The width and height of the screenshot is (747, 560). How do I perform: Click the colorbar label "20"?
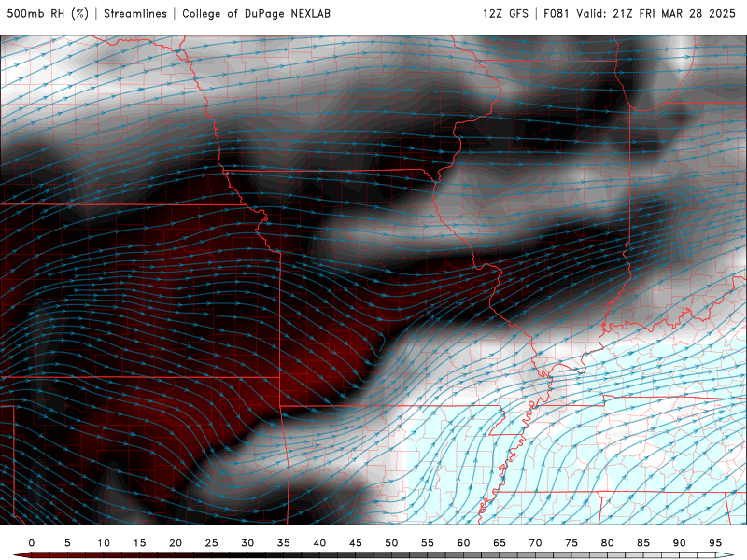click(x=176, y=543)
